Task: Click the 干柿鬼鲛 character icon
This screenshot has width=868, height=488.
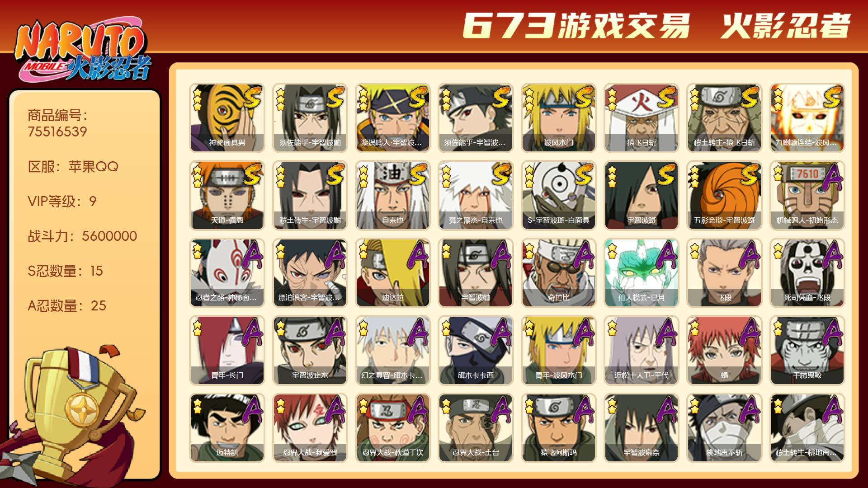Action: click(807, 351)
